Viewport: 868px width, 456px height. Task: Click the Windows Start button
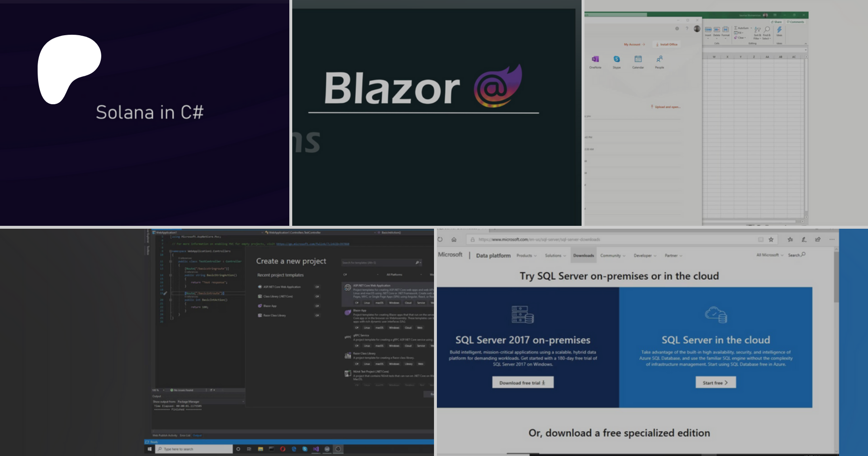tap(149, 449)
